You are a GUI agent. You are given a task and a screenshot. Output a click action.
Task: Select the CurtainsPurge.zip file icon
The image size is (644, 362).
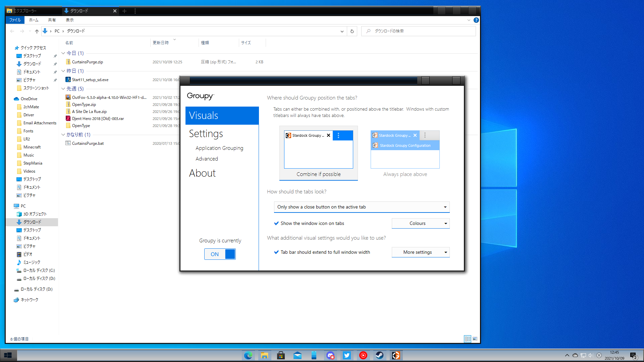[x=68, y=62]
